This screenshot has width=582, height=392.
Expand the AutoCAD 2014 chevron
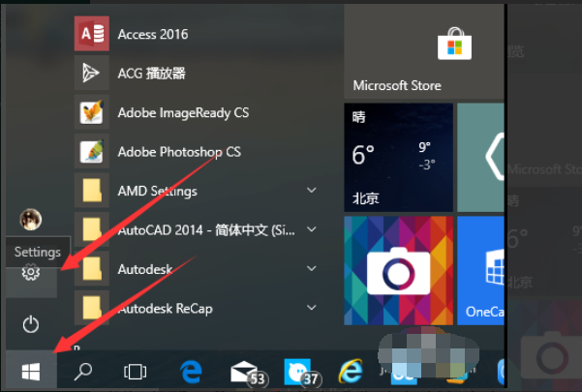click(x=312, y=229)
